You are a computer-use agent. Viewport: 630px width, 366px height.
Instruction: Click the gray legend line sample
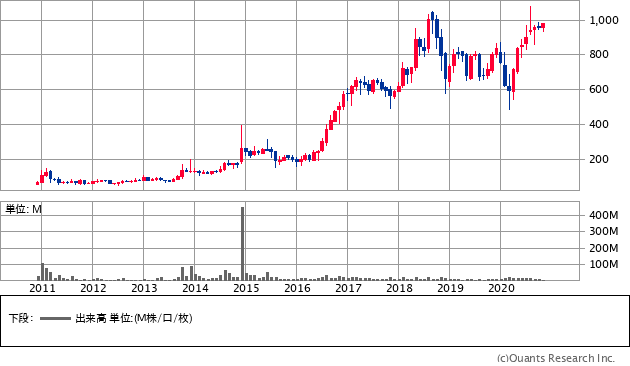tap(55, 319)
